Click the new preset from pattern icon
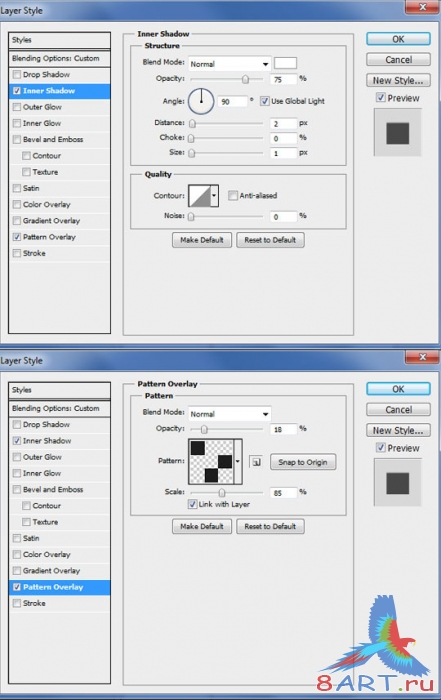Screen dimensions: 441x700 point(256,462)
